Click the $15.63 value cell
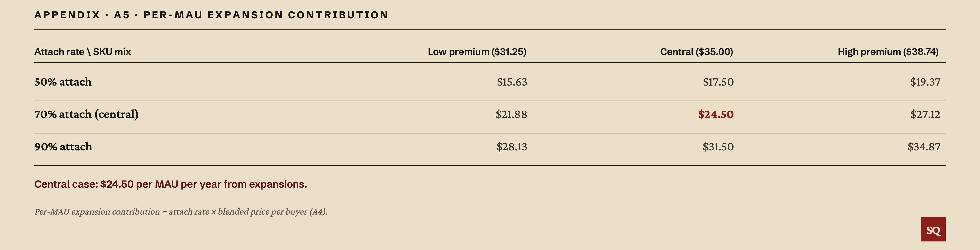Screen dimensions: 980x250 coord(512,82)
